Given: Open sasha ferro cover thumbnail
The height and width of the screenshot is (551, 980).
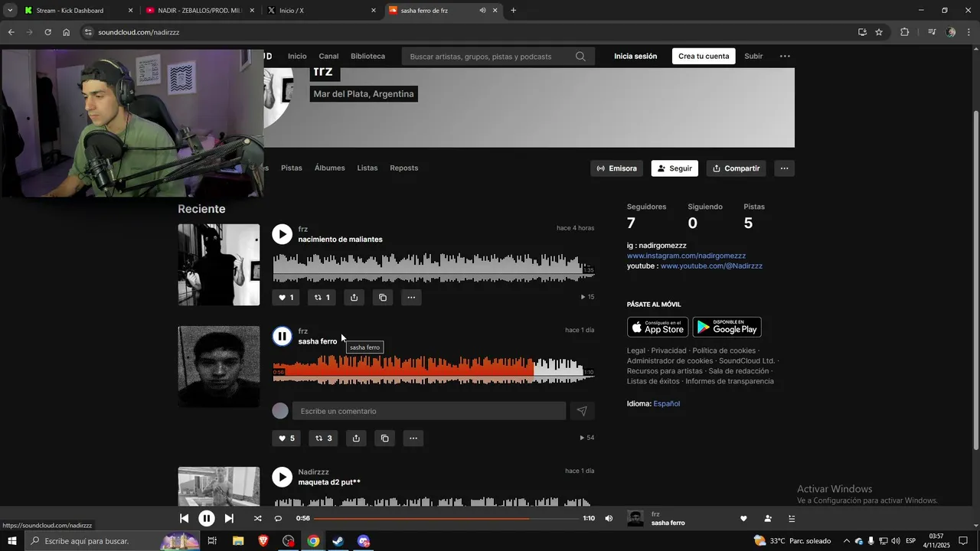Looking at the screenshot, I should 219,367.
